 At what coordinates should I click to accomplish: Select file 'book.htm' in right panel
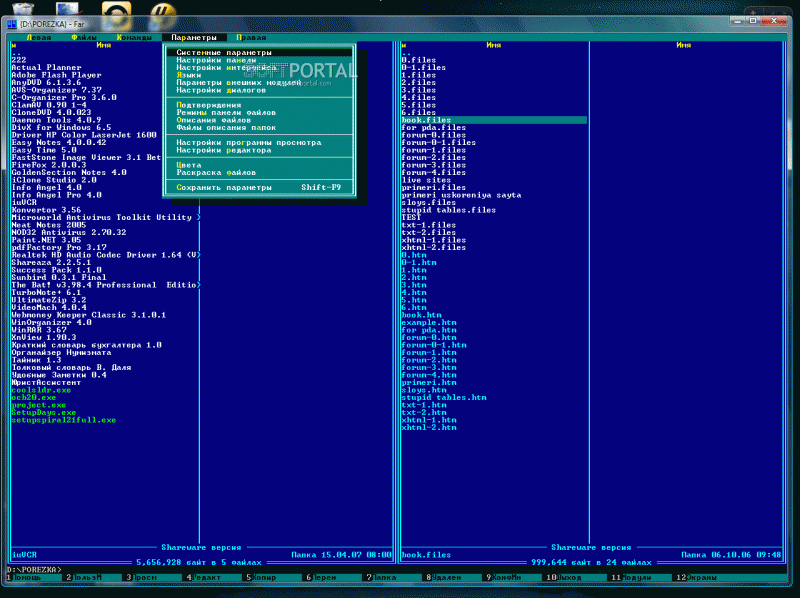(421, 315)
